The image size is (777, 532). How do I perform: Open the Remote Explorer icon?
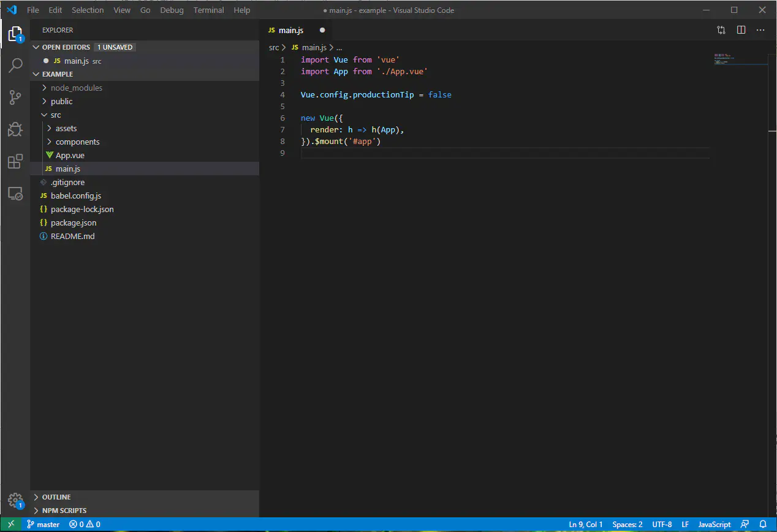tap(15, 194)
